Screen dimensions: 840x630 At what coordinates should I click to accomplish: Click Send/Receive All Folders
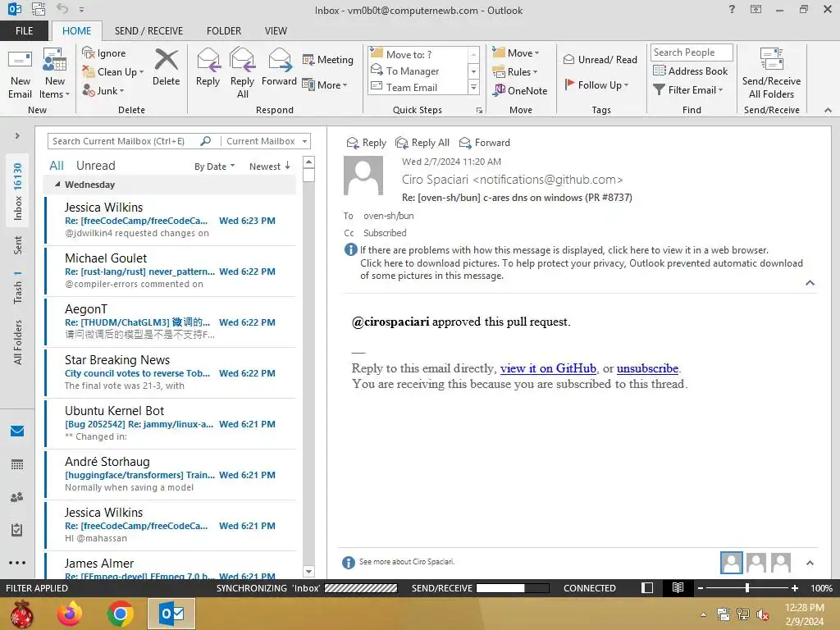[x=771, y=74]
